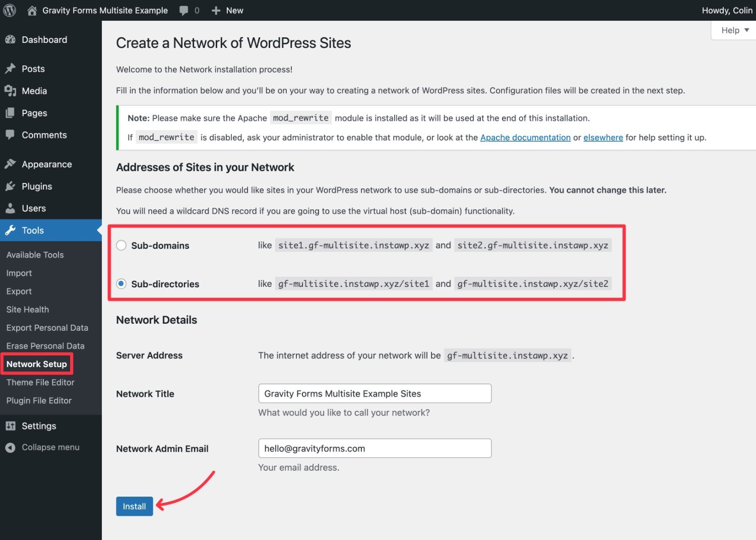Open the Plugins icon in sidebar

(x=11, y=186)
